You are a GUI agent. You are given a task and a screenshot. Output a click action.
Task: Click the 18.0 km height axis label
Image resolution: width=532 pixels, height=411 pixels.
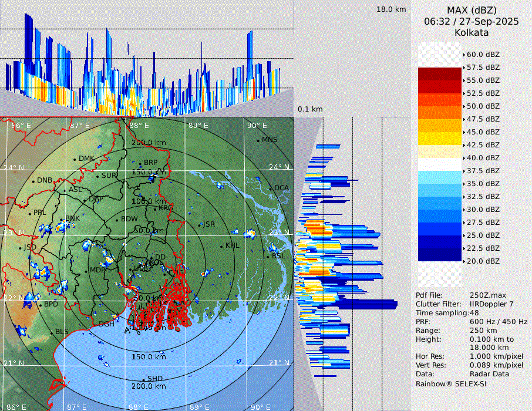391,9
